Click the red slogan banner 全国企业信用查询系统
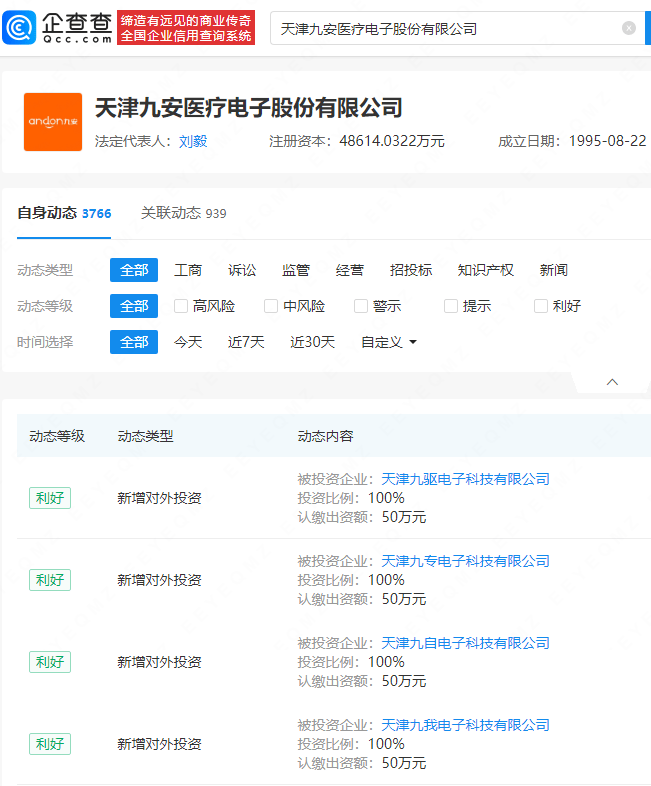 point(186,28)
